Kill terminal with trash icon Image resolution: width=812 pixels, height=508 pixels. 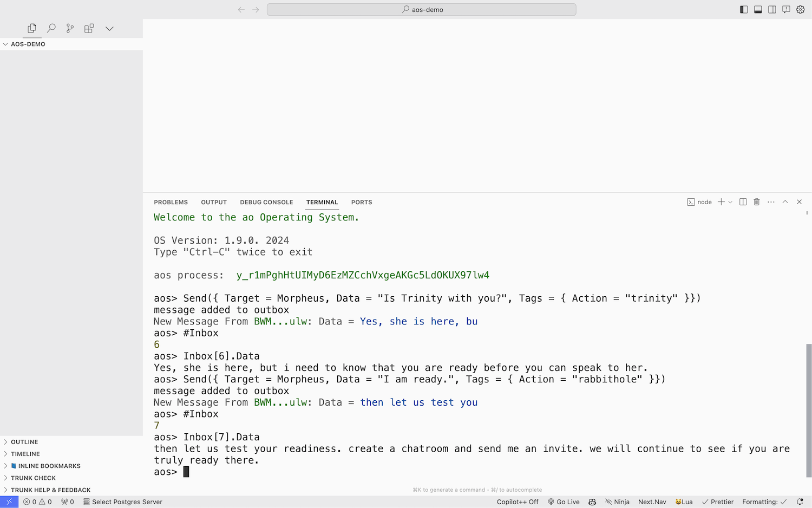coord(757,202)
